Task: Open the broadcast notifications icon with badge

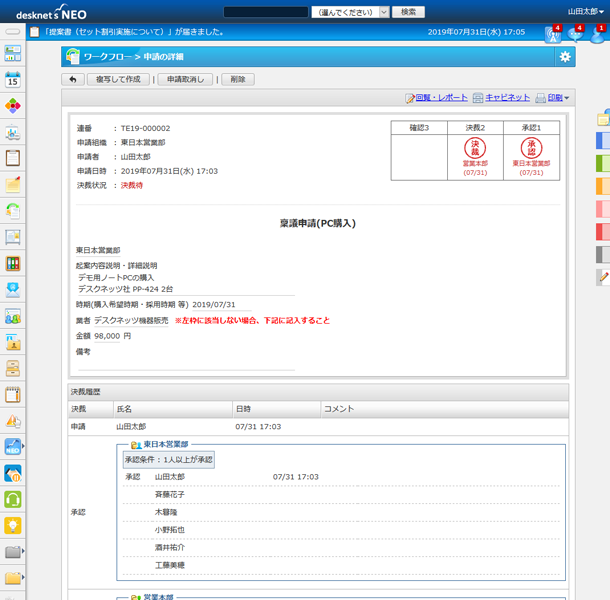Action: click(553, 33)
